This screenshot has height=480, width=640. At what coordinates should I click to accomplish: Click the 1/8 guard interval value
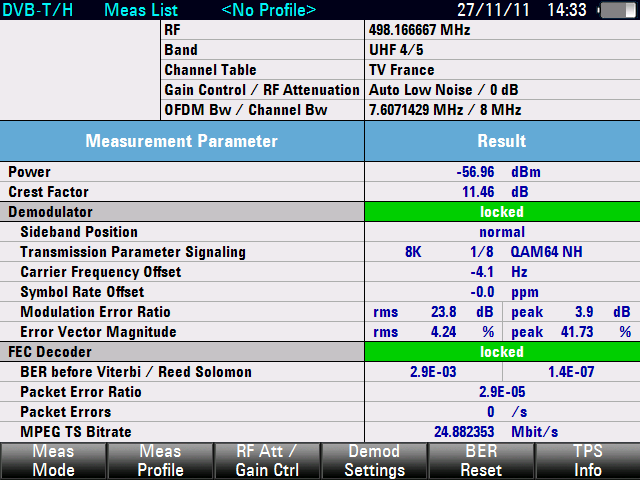482,252
